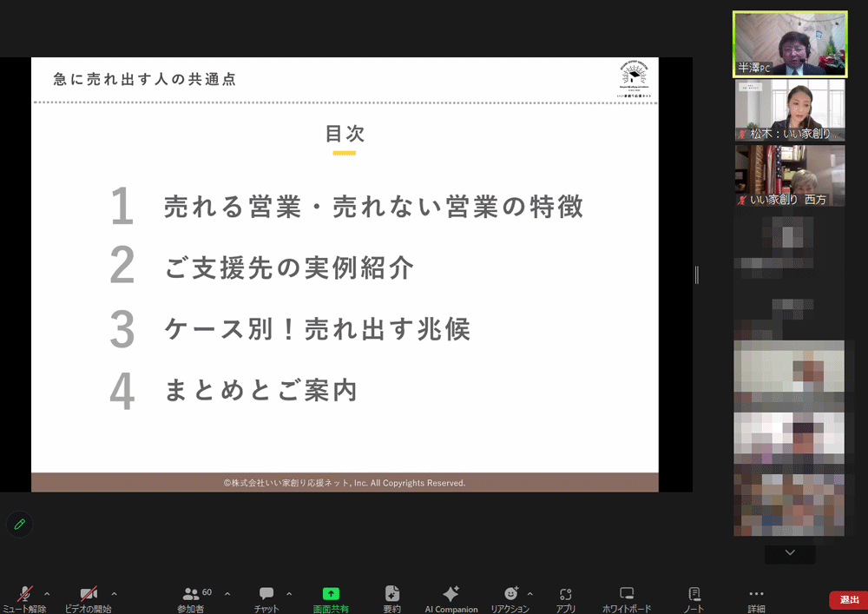Open notes (ノート)

pos(694,595)
